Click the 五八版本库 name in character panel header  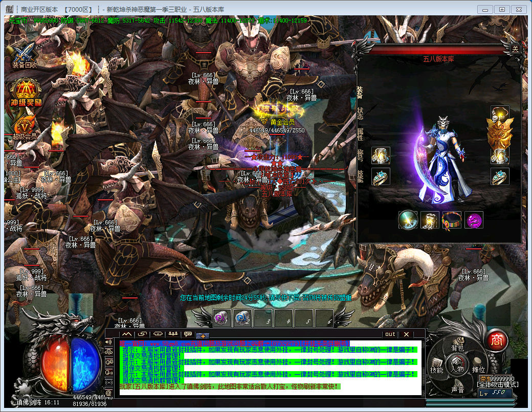click(x=438, y=59)
